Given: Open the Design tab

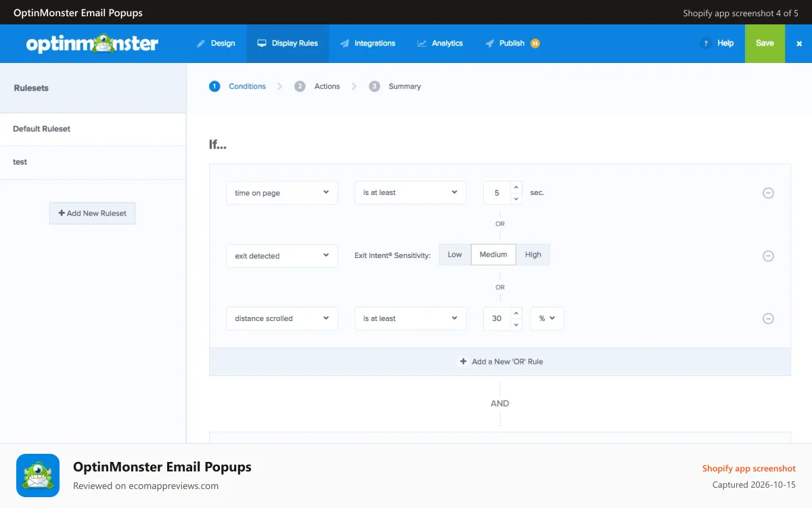Looking at the screenshot, I should pyautogui.click(x=216, y=43).
